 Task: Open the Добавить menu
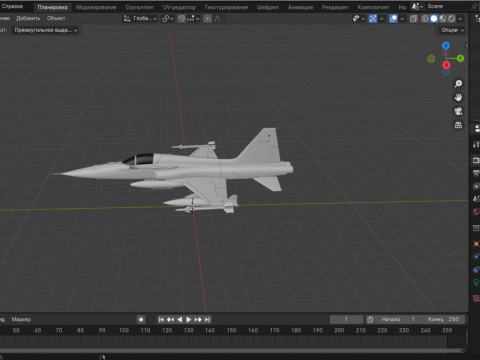pos(28,18)
